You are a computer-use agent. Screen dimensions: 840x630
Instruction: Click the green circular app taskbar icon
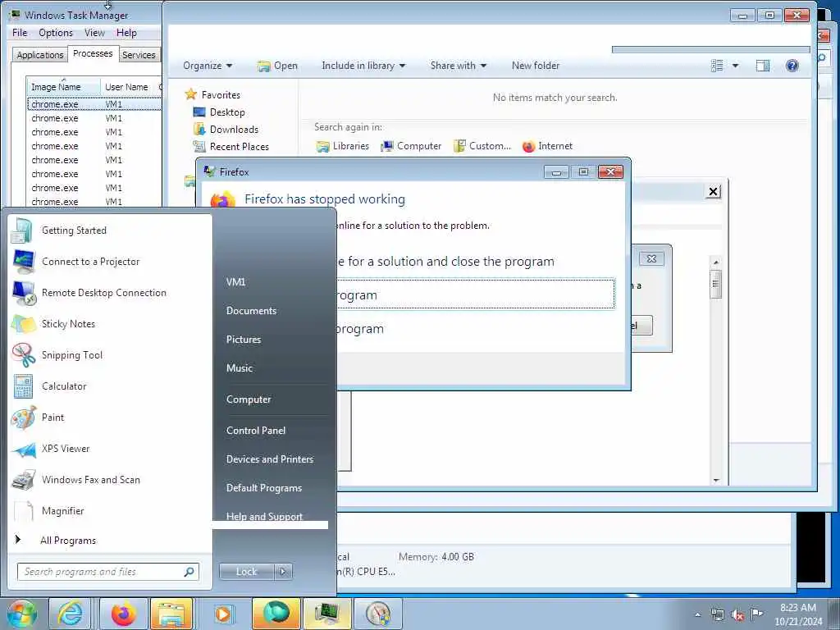(x=276, y=614)
